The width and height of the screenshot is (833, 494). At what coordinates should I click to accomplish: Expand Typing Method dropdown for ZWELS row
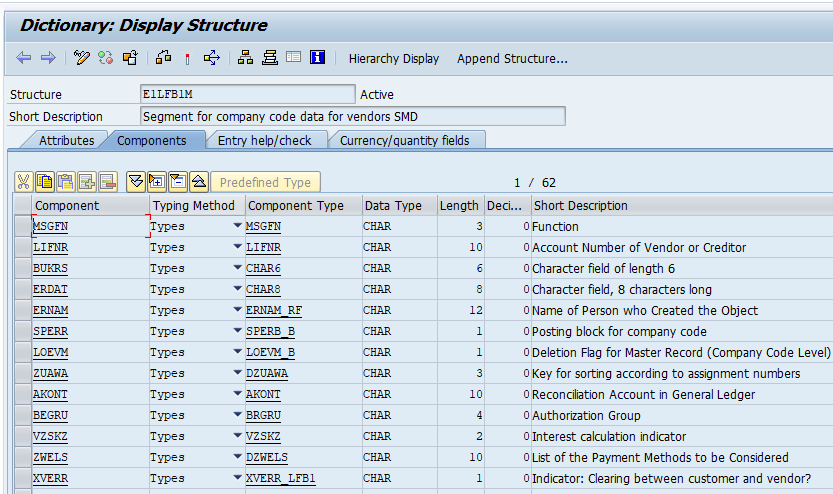237,458
